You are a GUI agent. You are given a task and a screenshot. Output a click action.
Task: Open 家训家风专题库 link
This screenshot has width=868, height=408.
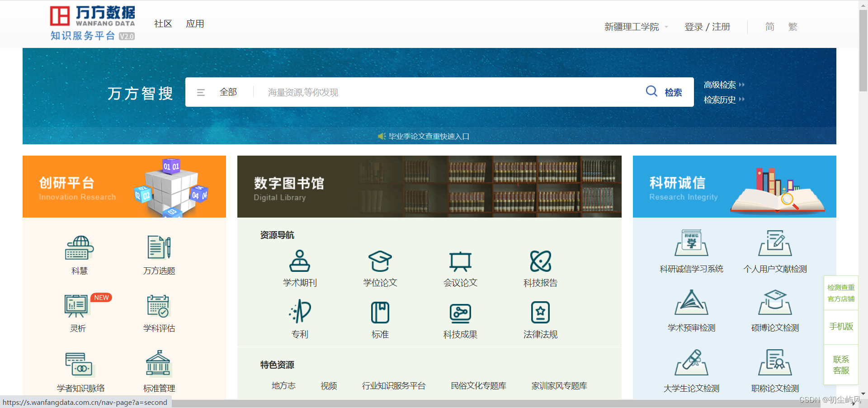(559, 385)
